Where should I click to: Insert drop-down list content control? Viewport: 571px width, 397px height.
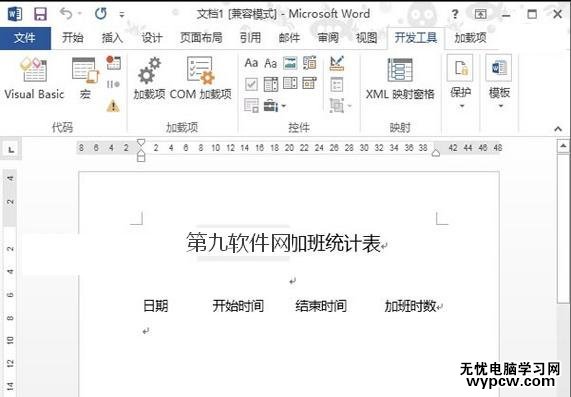pyautogui.click(x=290, y=84)
